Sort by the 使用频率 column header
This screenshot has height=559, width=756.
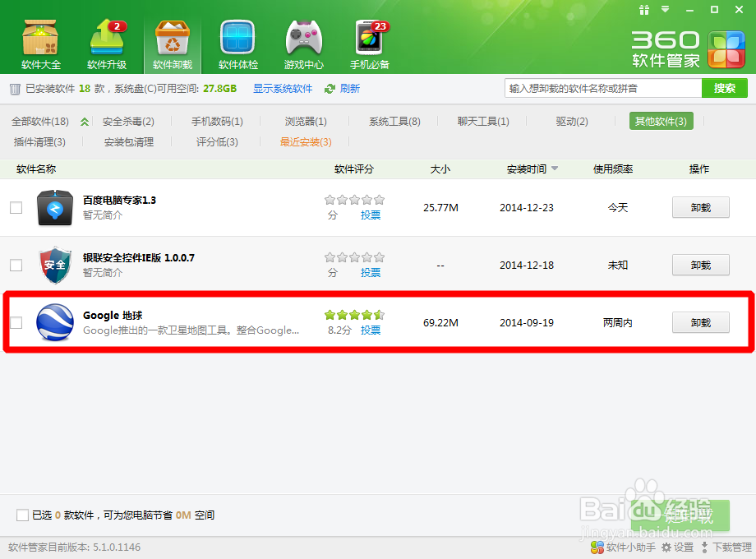(613, 169)
